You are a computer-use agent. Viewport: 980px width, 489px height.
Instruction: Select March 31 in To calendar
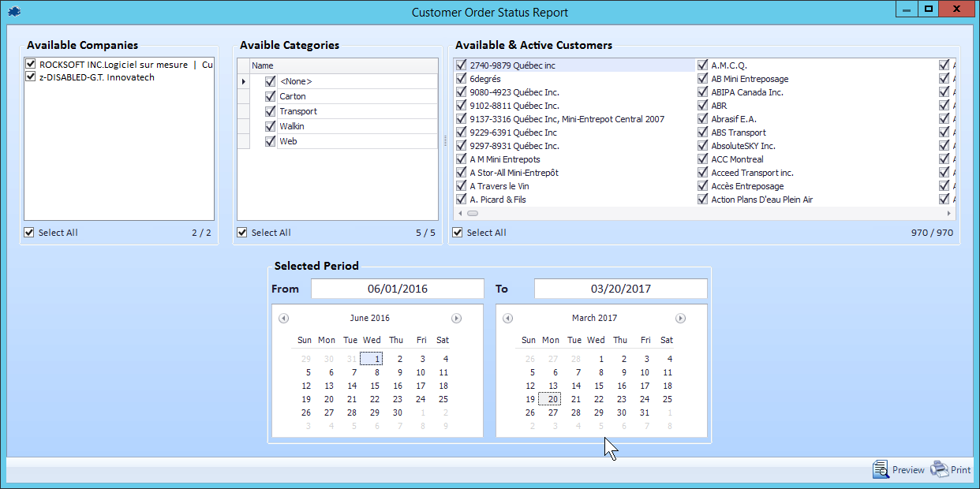645,412
